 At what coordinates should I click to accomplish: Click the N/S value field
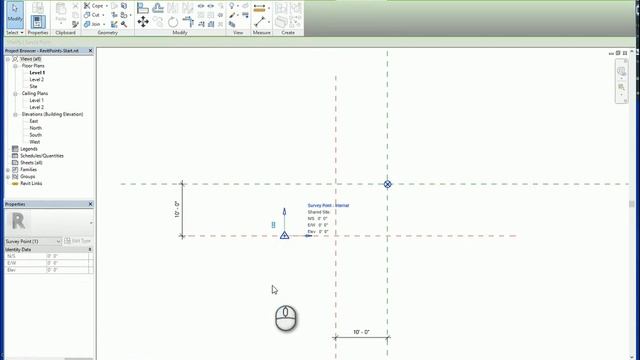pyautogui.click(x=67, y=256)
